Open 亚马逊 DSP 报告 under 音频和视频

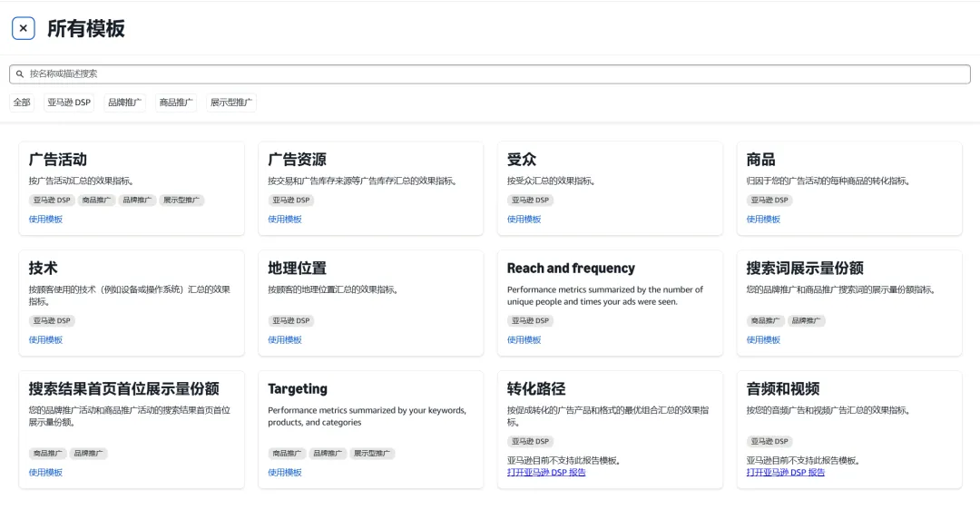(786, 472)
